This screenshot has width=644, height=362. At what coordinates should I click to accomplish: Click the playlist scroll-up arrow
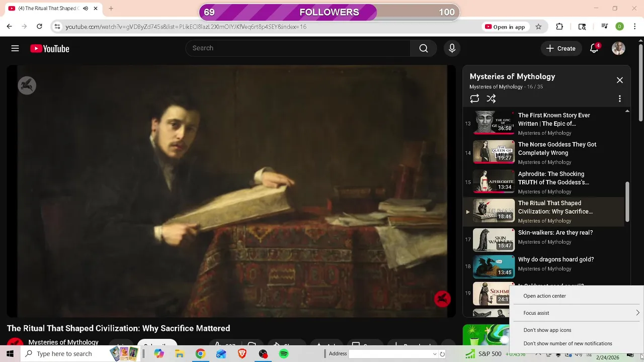pyautogui.click(x=627, y=111)
